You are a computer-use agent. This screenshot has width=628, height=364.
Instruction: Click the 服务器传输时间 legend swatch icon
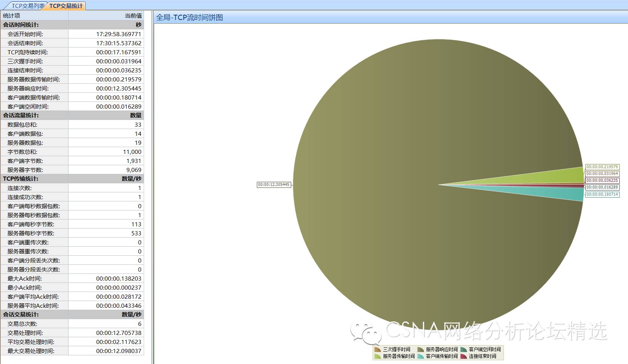point(378,356)
